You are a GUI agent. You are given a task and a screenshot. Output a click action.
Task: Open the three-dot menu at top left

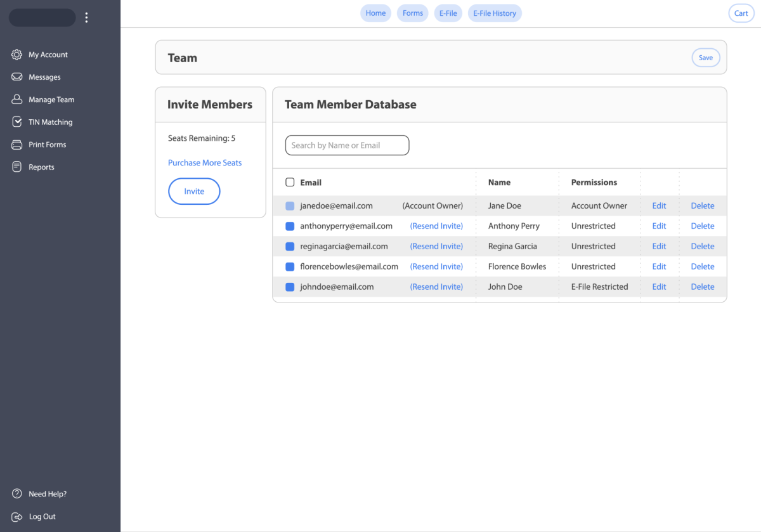coord(86,18)
